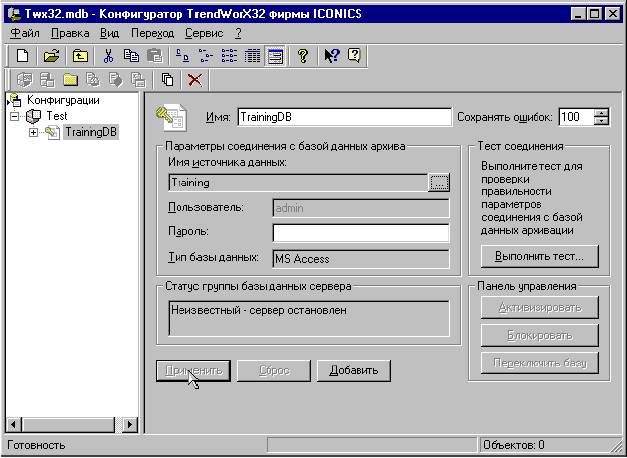Click the grayed toolbar icon before Duplicate
The image size is (627, 458).
[x=139, y=80]
